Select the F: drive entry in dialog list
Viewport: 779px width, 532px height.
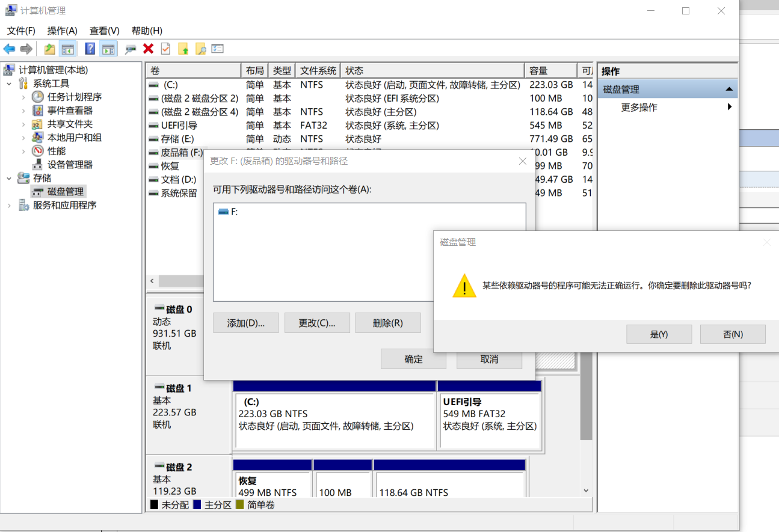pyautogui.click(x=232, y=211)
